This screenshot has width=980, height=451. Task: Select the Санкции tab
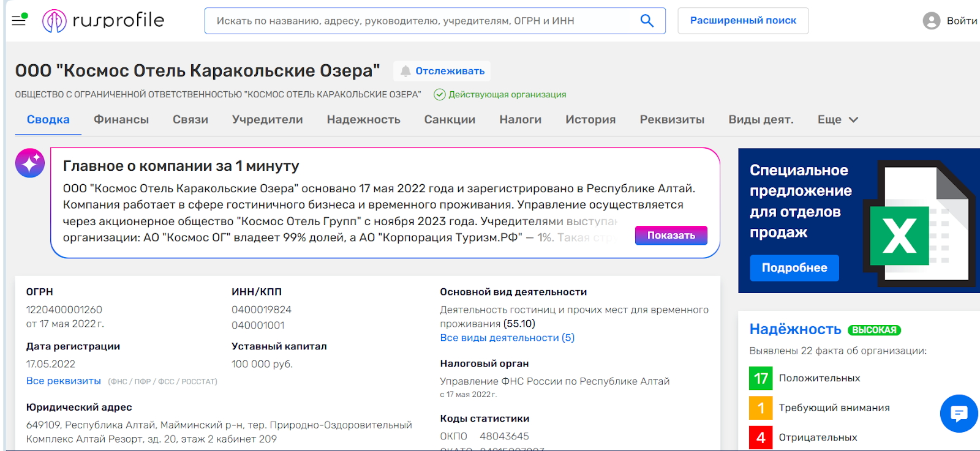450,120
